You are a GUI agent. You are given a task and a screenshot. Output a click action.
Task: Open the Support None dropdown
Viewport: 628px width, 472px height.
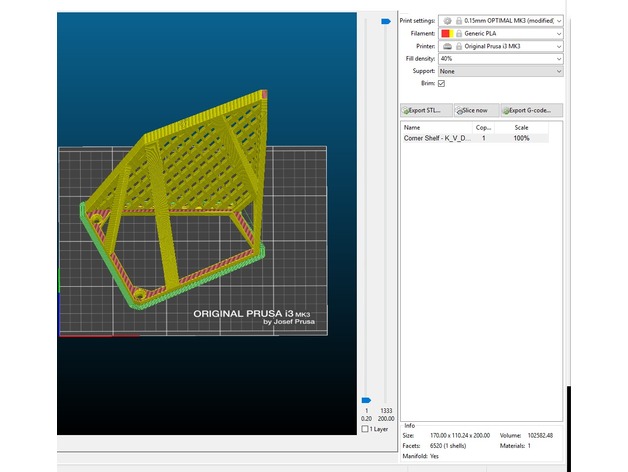pos(501,71)
